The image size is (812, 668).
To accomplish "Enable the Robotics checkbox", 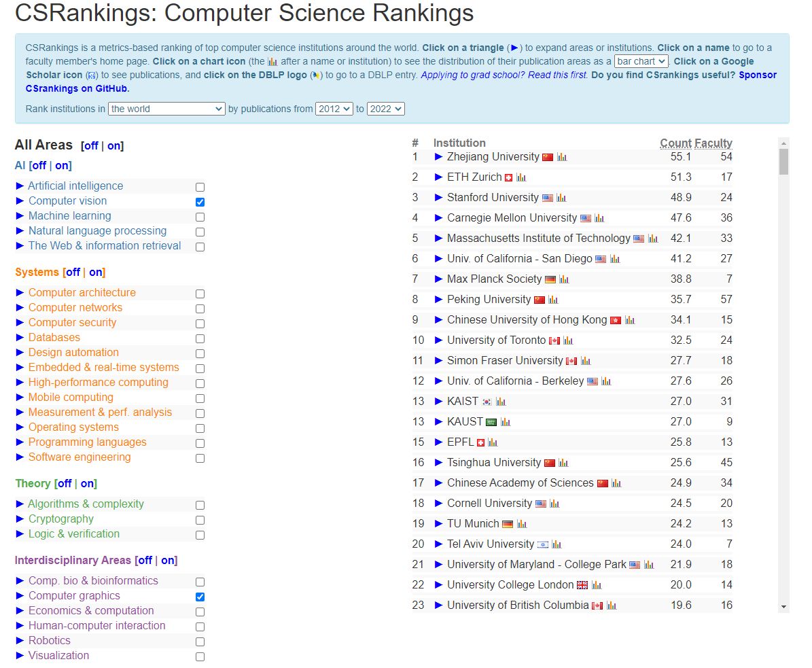I will 200,641.
